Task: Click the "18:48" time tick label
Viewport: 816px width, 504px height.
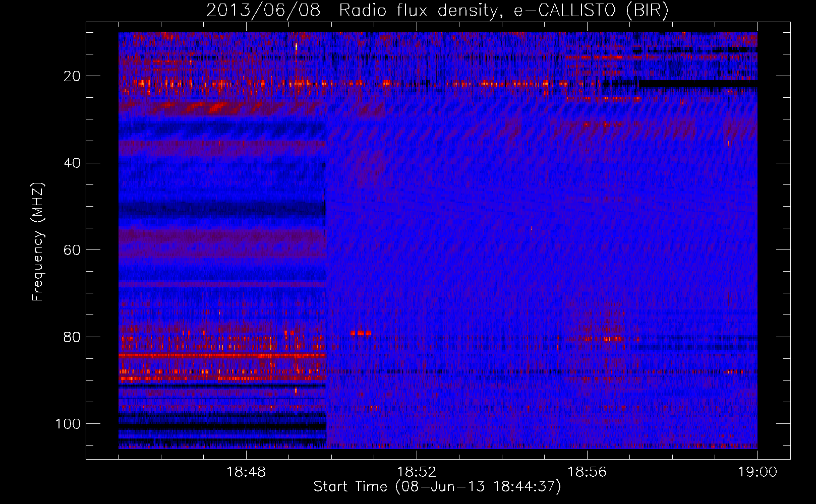Action: coord(246,472)
